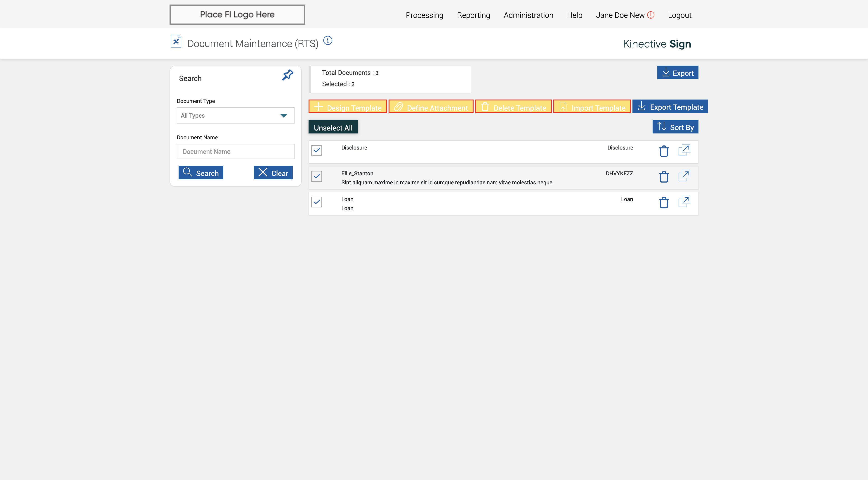Open the Processing menu
The width and height of the screenshot is (868, 480).
coord(424,15)
